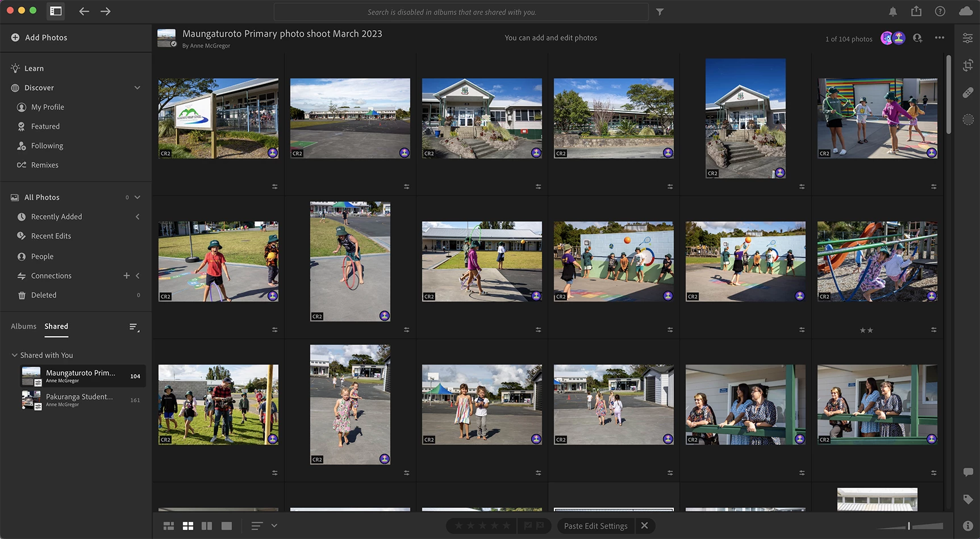Check cloud sync status icon
The width and height of the screenshot is (980, 539).
(x=966, y=11)
